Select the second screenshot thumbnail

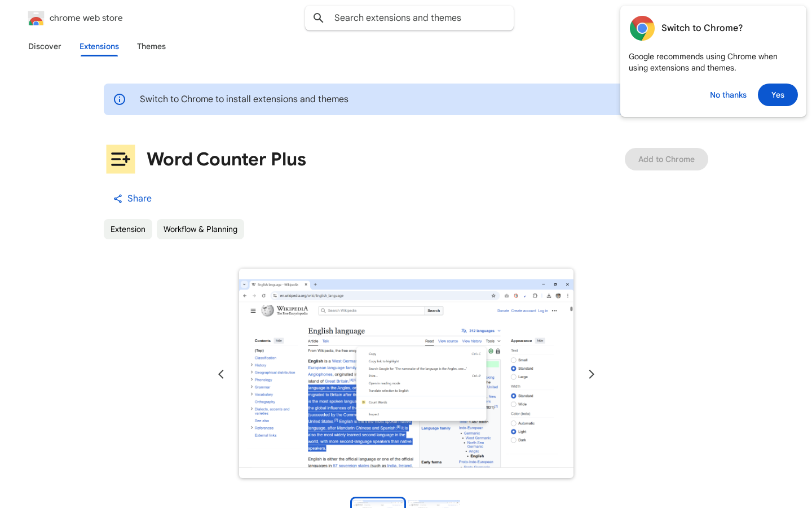coord(434,503)
